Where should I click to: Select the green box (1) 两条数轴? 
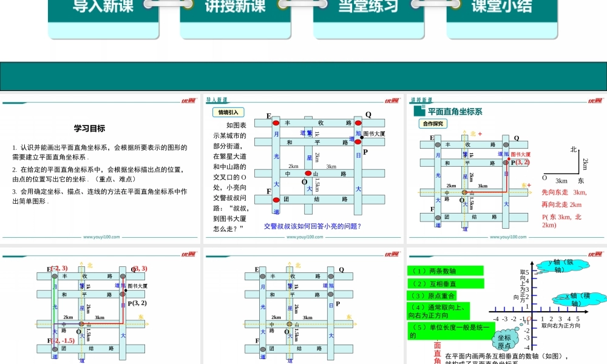click(x=446, y=271)
